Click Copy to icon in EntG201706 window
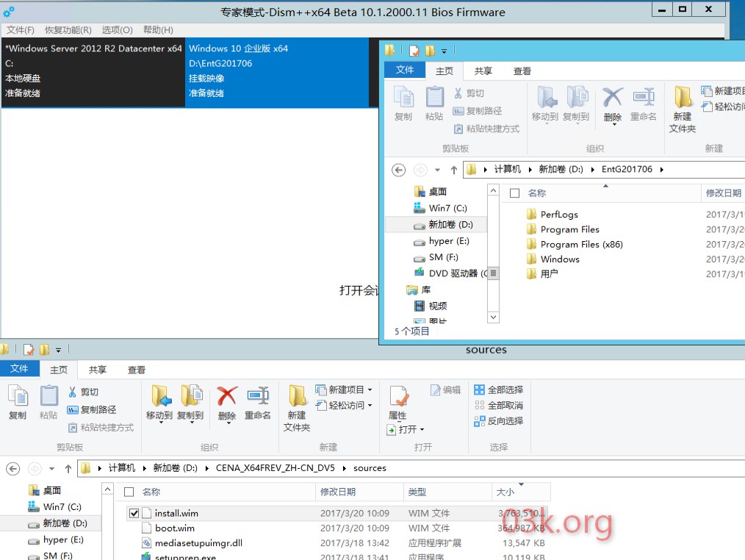Image resolution: width=745 pixels, height=560 pixels. click(x=577, y=97)
